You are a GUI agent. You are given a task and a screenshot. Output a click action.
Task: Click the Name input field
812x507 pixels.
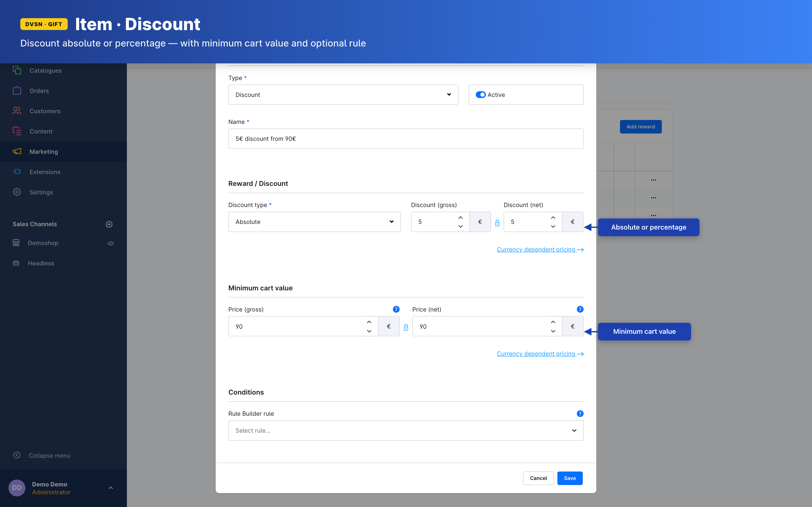tap(406, 139)
